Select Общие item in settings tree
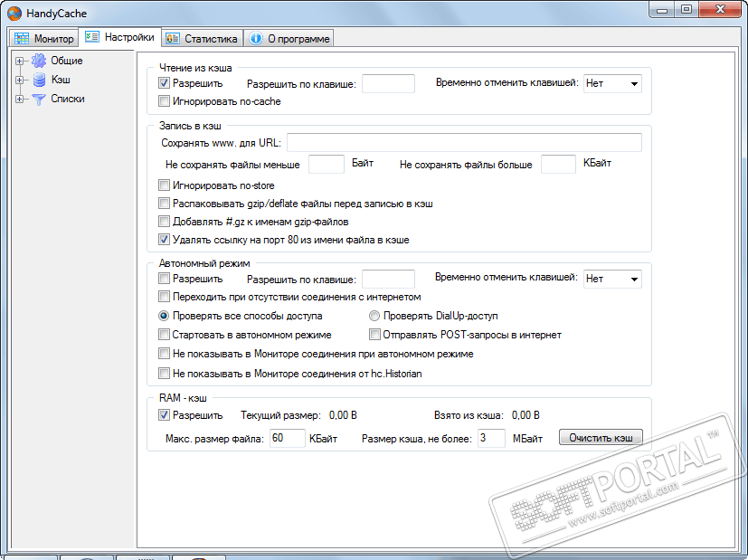 point(67,61)
